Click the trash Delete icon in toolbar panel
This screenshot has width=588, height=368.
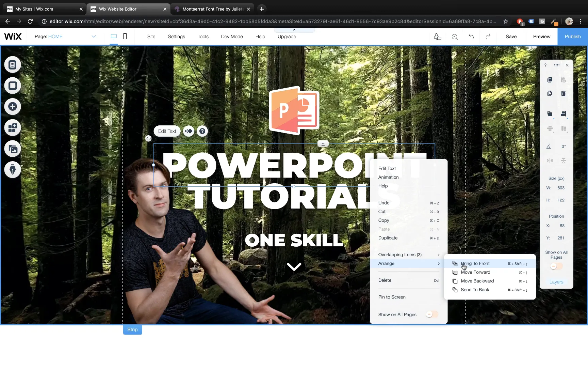pos(563,93)
